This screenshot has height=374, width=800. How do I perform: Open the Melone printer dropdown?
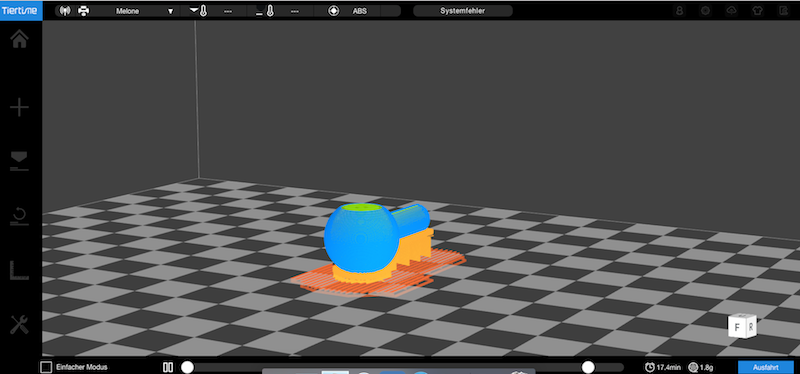pos(145,11)
